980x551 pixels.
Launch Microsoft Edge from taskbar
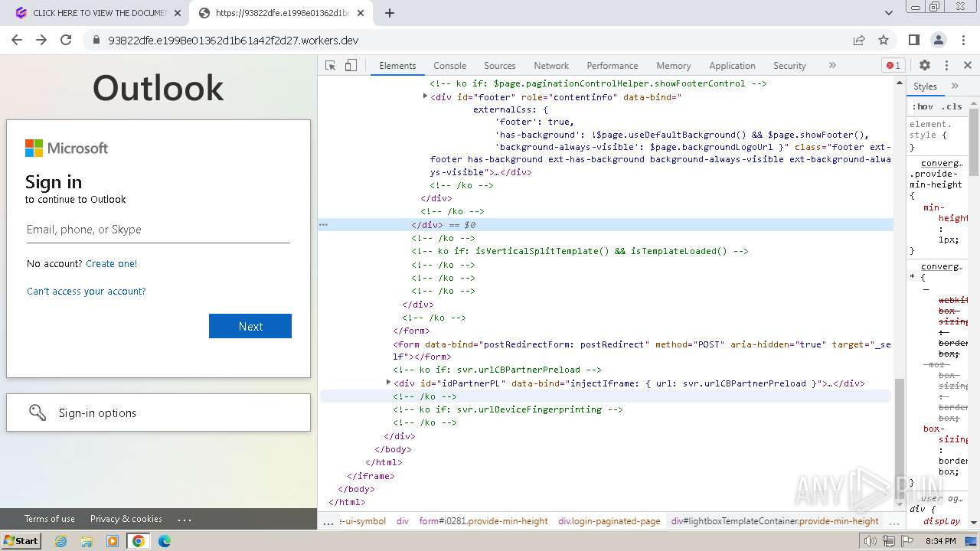165,541
